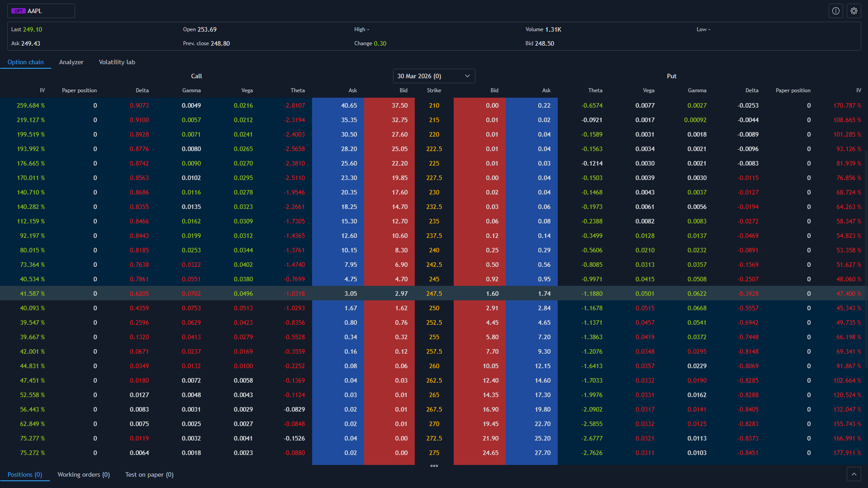Open the Volatility lab tab

point(117,62)
